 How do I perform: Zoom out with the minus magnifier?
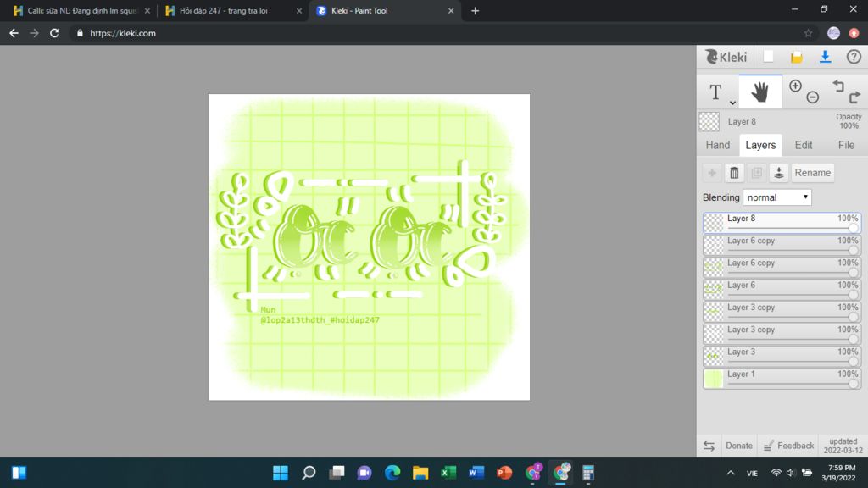point(813,97)
